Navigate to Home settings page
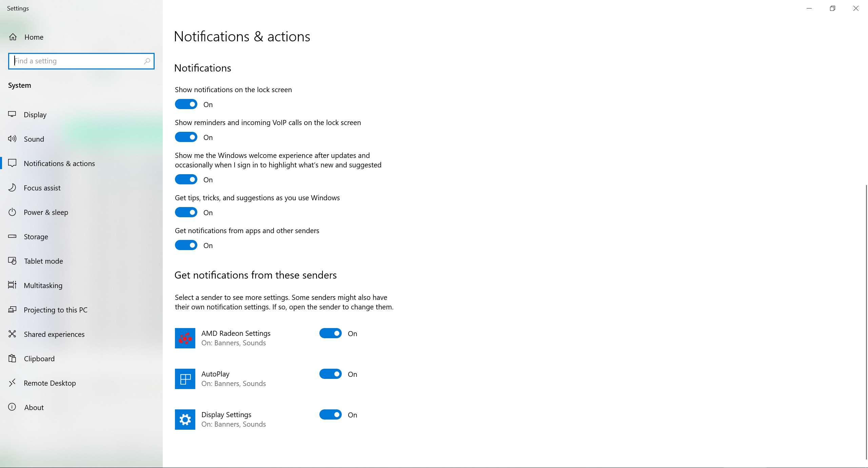Image resolution: width=868 pixels, height=468 pixels. coord(33,36)
